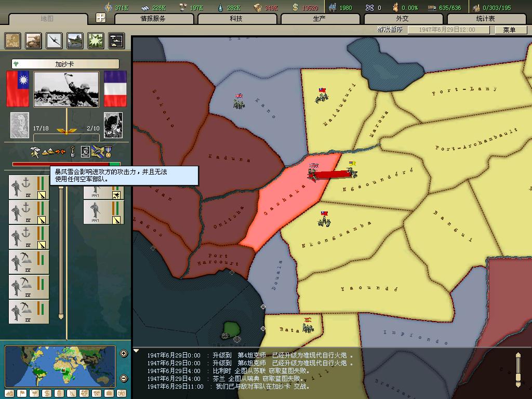532x399 pixels.
Task: Select the bottom defender infantry unit
Action: pyautogui.click(x=103, y=212)
